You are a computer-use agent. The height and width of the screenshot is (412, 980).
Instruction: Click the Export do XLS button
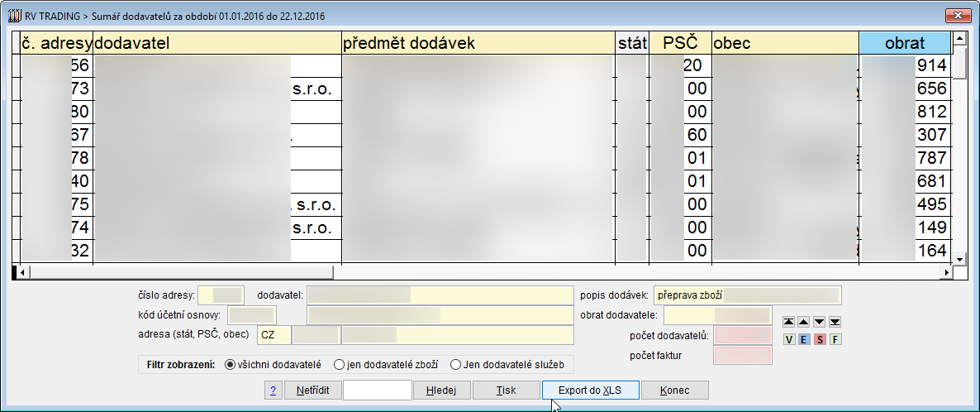pyautogui.click(x=590, y=390)
